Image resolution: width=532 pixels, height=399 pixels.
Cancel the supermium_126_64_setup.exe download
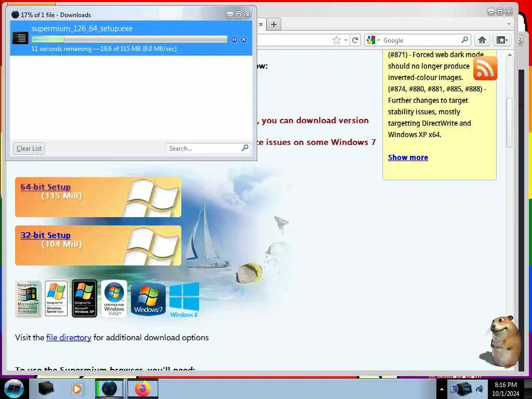pos(244,39)
